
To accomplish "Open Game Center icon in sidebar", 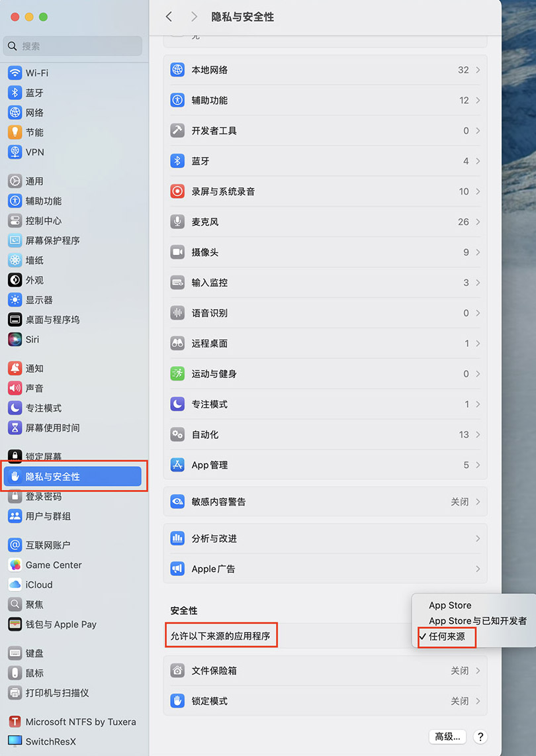I will pyautogui.click(x=15, y=565).
